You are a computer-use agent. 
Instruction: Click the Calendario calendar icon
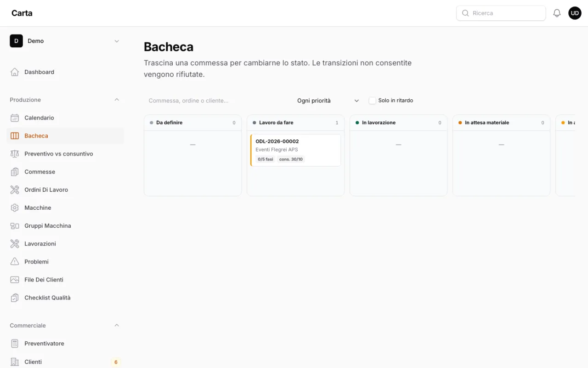point(15,118)
